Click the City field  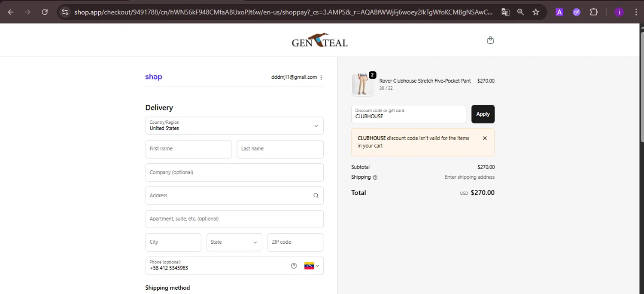[173, 242]
